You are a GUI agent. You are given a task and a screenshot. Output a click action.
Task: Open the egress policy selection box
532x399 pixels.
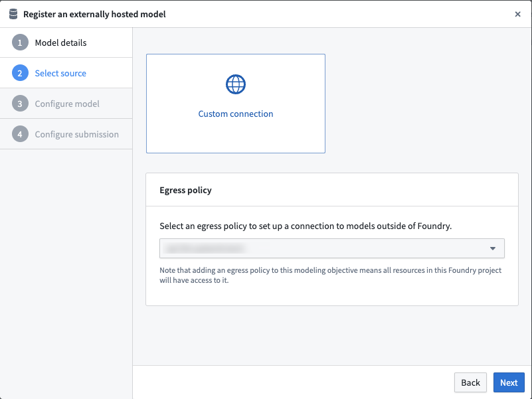(332, 248)
